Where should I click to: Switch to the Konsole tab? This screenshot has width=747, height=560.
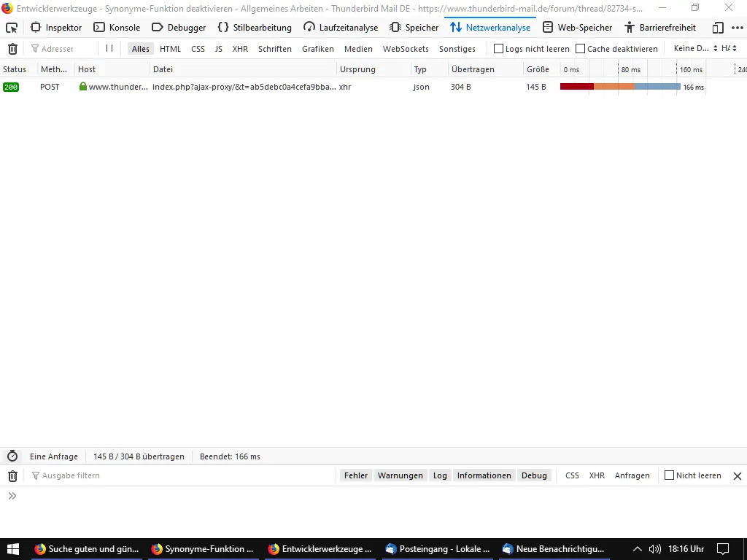(x=117, y=28)
